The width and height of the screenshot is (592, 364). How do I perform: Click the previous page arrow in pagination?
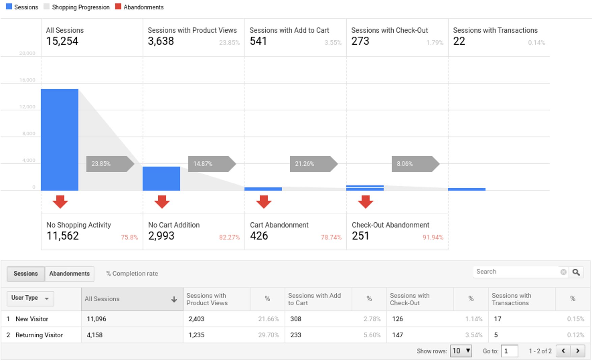(564, 351)
